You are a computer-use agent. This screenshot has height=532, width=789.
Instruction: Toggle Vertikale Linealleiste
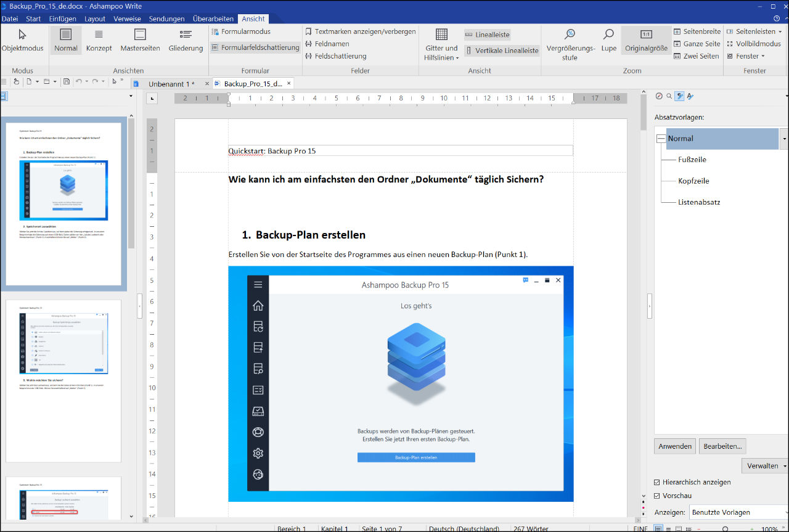(x=502, y=51)
